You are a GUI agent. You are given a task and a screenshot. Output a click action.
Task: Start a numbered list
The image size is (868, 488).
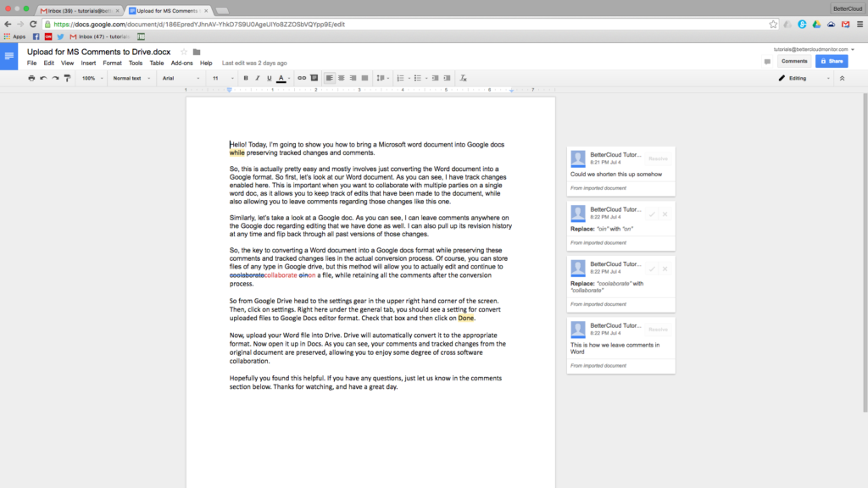[x=400, y=78]
